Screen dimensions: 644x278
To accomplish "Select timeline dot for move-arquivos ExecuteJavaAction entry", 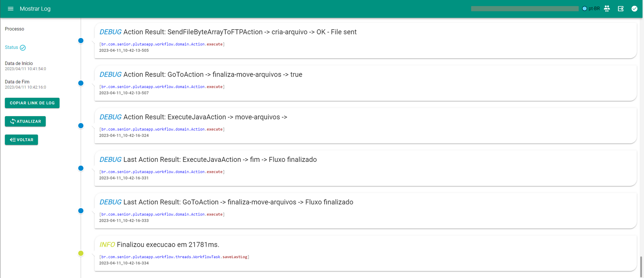I will click(x=81, y=125).
